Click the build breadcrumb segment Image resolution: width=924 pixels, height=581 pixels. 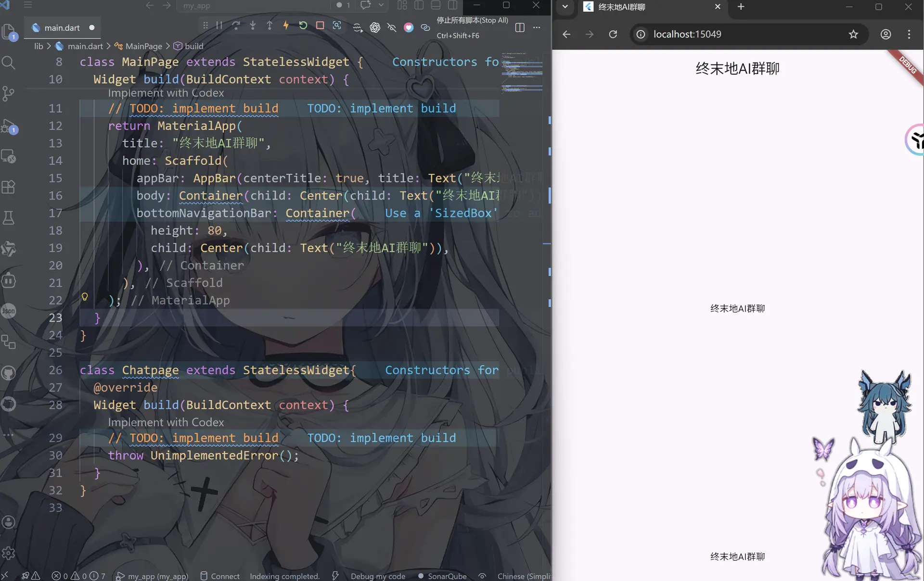coord(194,46)
